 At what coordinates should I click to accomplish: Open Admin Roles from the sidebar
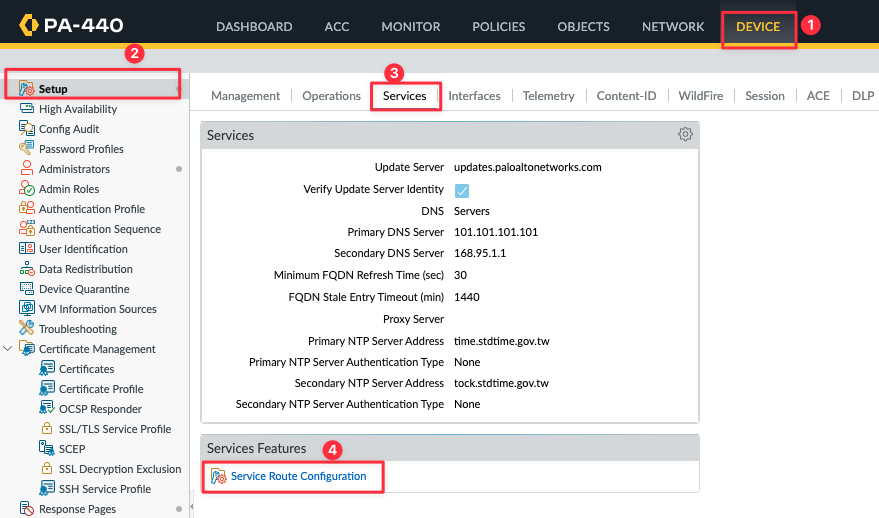pos(69,189)
